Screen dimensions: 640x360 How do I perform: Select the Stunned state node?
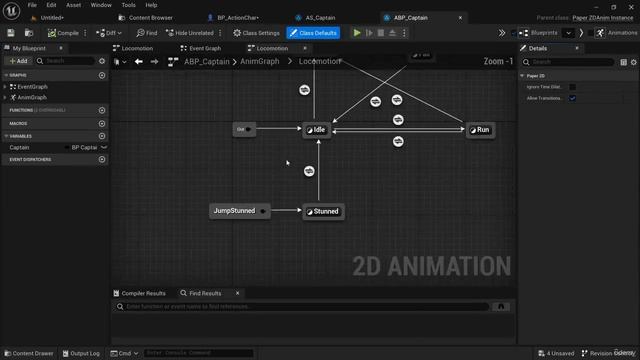(323, 211)
